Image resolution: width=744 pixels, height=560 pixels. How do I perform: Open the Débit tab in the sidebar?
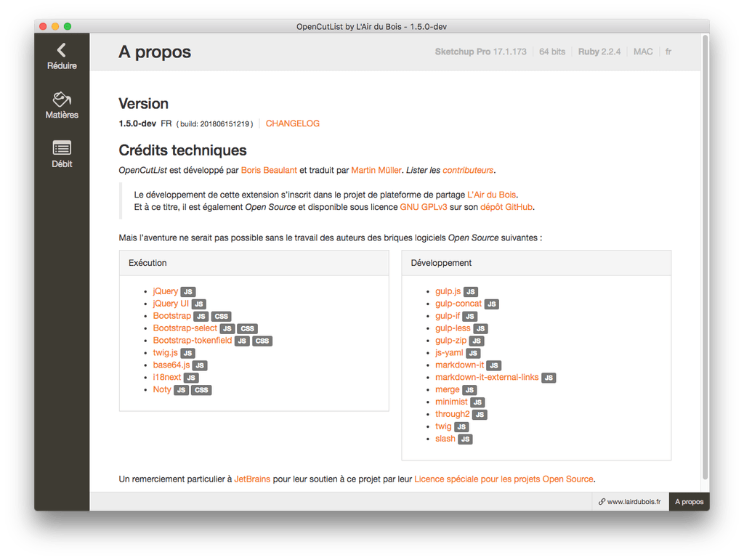pos(62,154)
